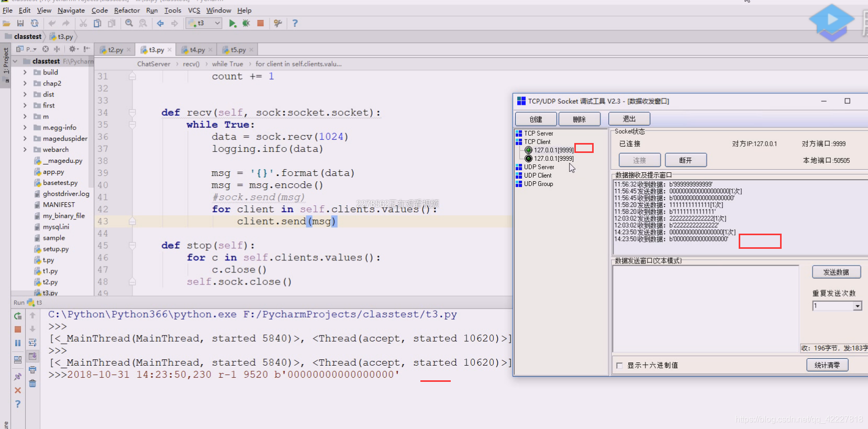
Task: Hide the Project panel with the hide icon
Action: tap(87, 49)
